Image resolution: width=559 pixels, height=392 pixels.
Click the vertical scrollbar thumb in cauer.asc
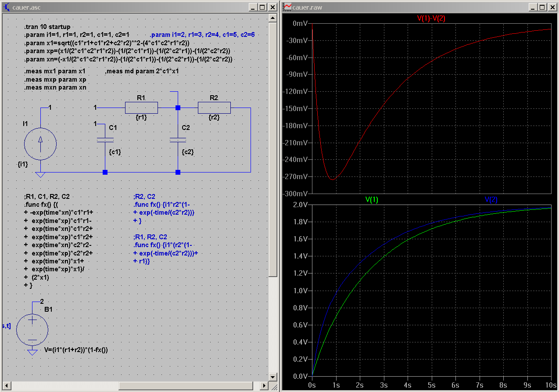[x=273, y=149]
